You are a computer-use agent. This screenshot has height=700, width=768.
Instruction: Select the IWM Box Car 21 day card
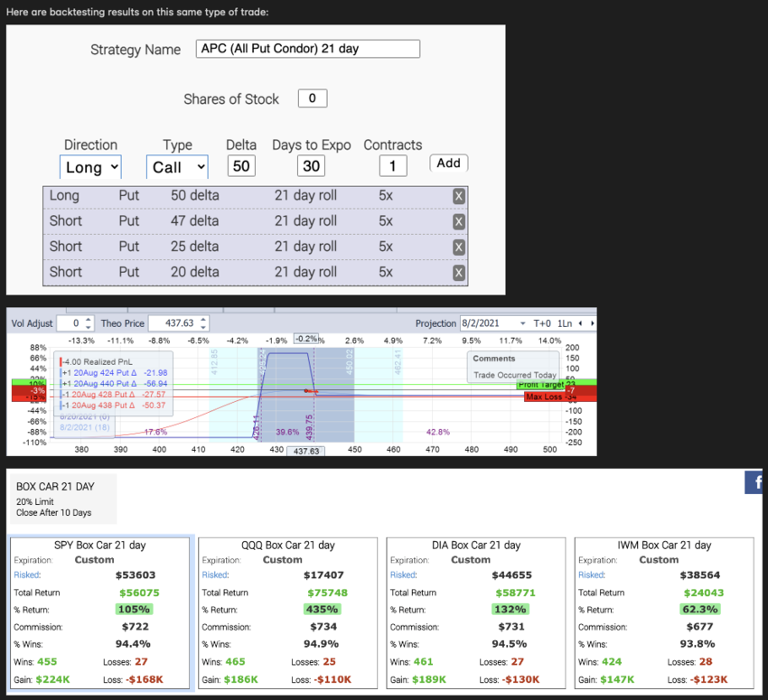(x=664, y=613)
